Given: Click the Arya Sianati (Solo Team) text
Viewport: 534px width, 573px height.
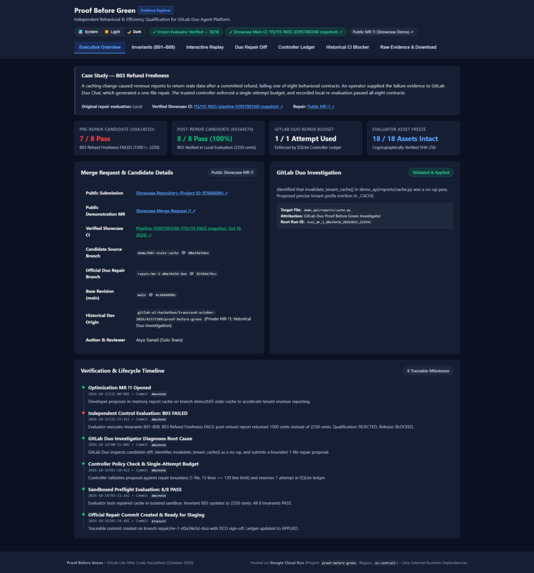Looking at the screenshot, I should tap(159, 340).
